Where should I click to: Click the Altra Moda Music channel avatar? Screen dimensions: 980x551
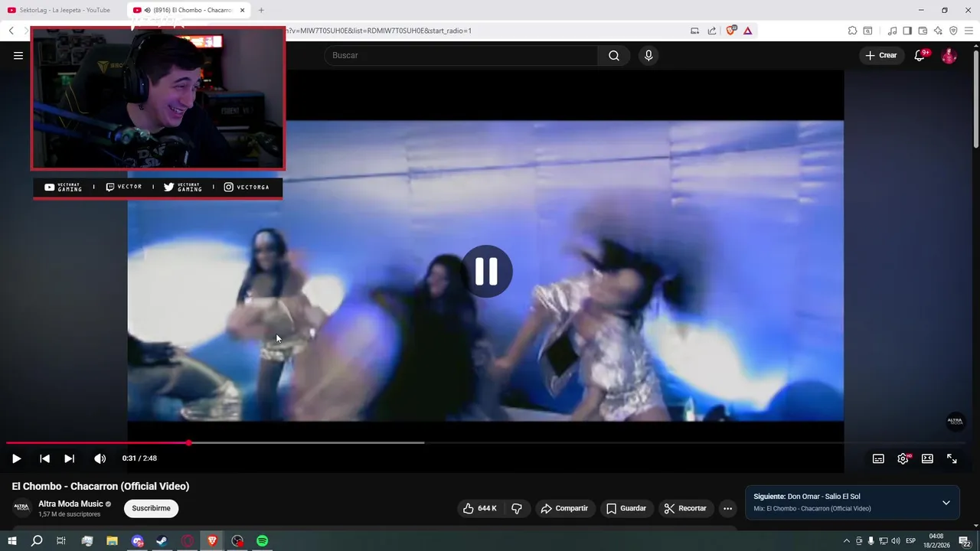coord(22,507)
